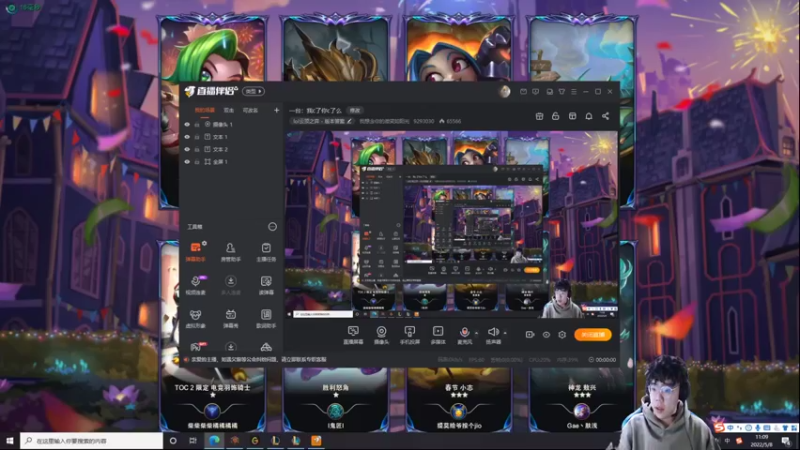This screenshot has width=800, height=450.
Task: Open orange app icon on taskbar
Action: coord(316,440)
